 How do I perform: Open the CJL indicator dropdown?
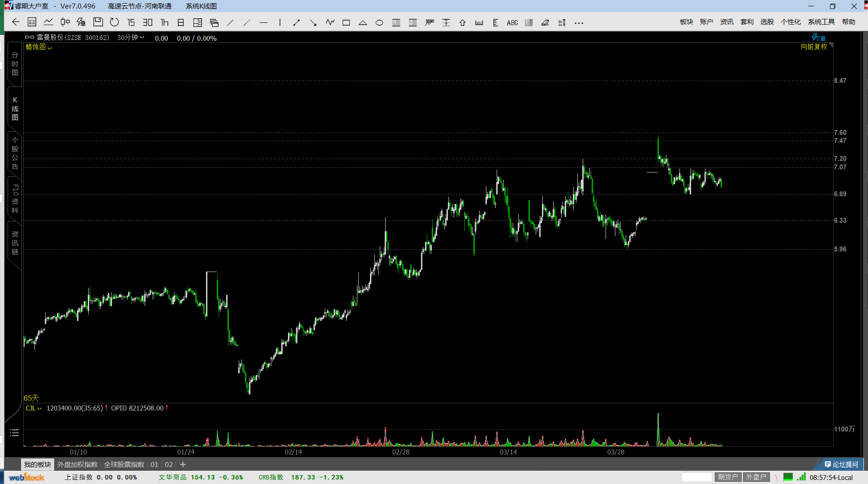coord(33,408)
